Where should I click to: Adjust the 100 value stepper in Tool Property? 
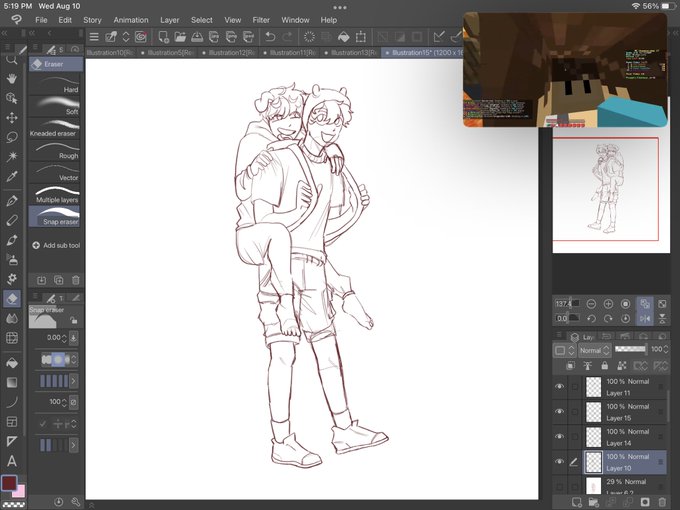(64, 402)
